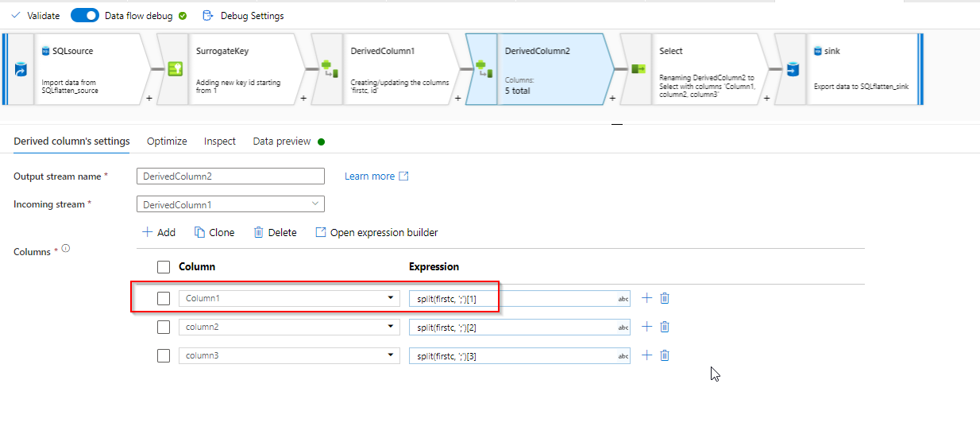Open expression builder
The width and height of the screenshot is (980, 442).
pos(376,232)
